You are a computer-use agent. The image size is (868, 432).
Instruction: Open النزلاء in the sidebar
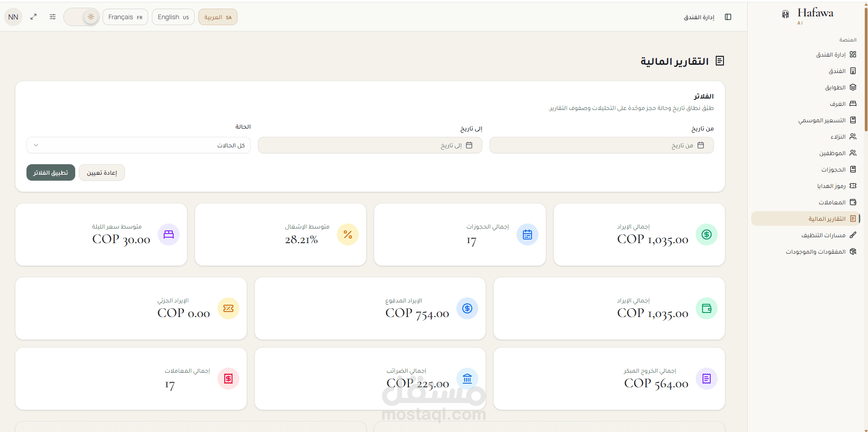[x=805, y=136]
